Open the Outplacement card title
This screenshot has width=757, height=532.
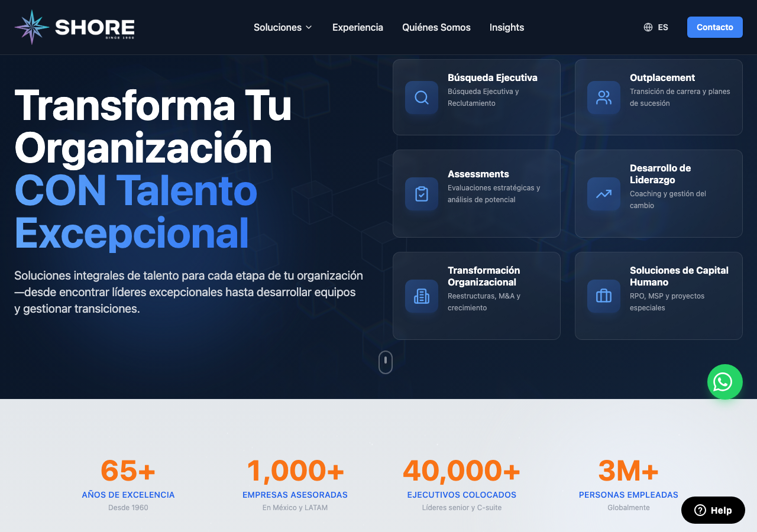coord(662,77)
